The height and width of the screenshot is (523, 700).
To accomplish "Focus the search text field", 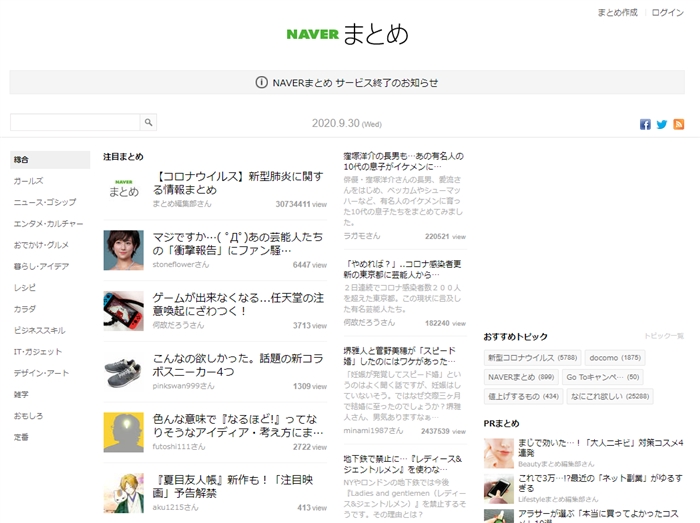I will (75, 122).
